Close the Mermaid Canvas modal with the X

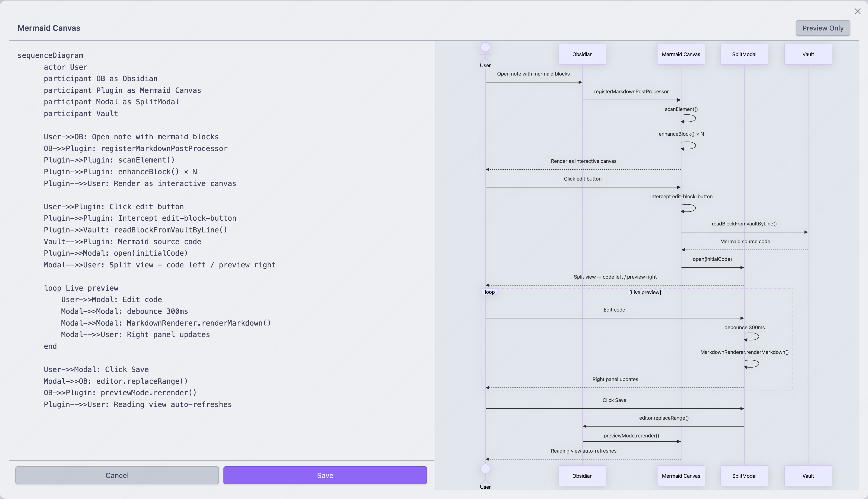(857, 11)
